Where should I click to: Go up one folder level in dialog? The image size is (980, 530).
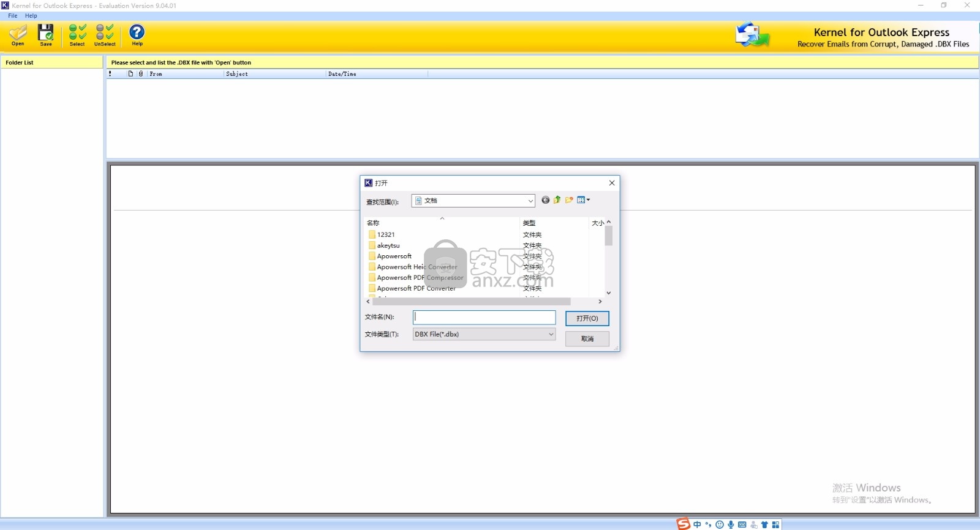[x=557, y=200]
